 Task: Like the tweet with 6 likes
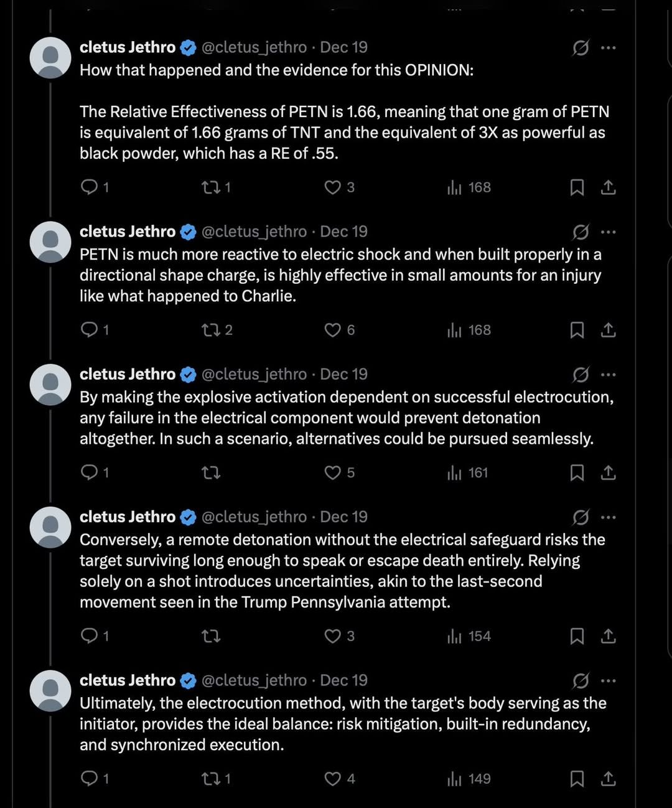[x=339, y=329]
